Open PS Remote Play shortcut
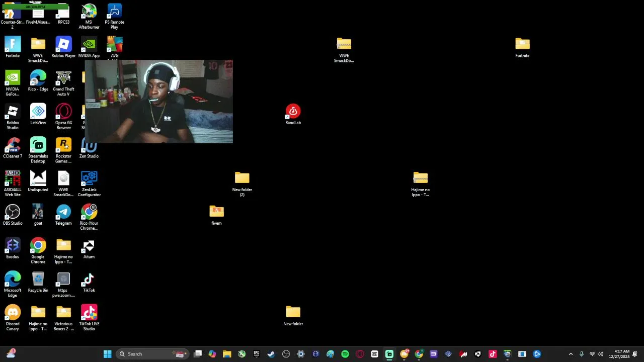644x362 pixels. 115,17
